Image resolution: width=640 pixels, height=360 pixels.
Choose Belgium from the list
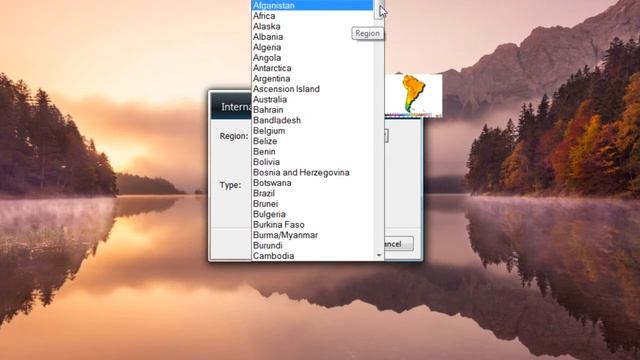(x=312, y=131)
